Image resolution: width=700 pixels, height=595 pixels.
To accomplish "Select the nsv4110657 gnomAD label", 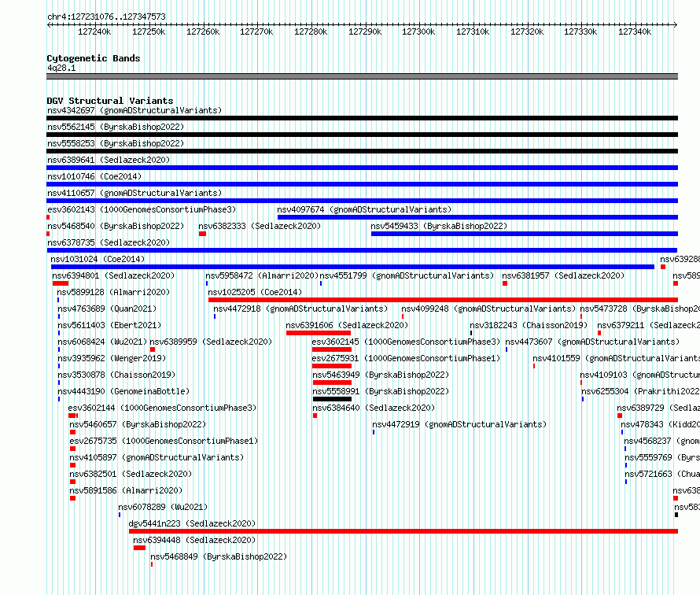I will [134, 193].
